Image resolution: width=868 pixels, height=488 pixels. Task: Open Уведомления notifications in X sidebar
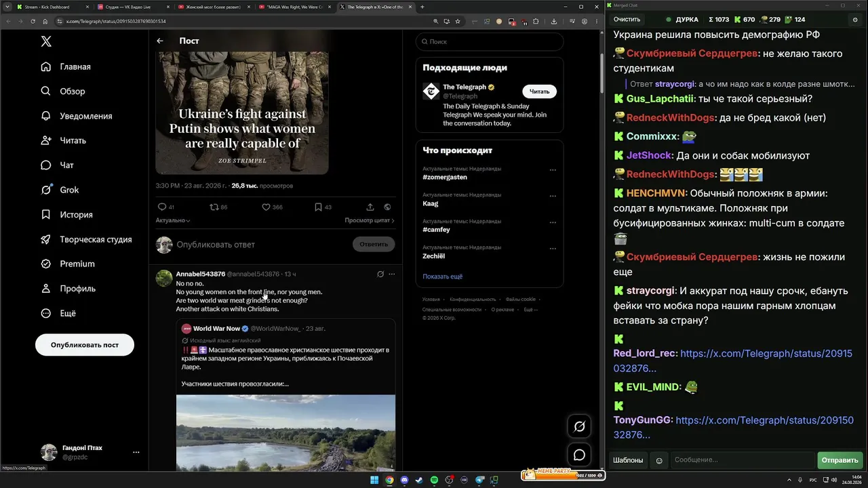click(77, 116)
